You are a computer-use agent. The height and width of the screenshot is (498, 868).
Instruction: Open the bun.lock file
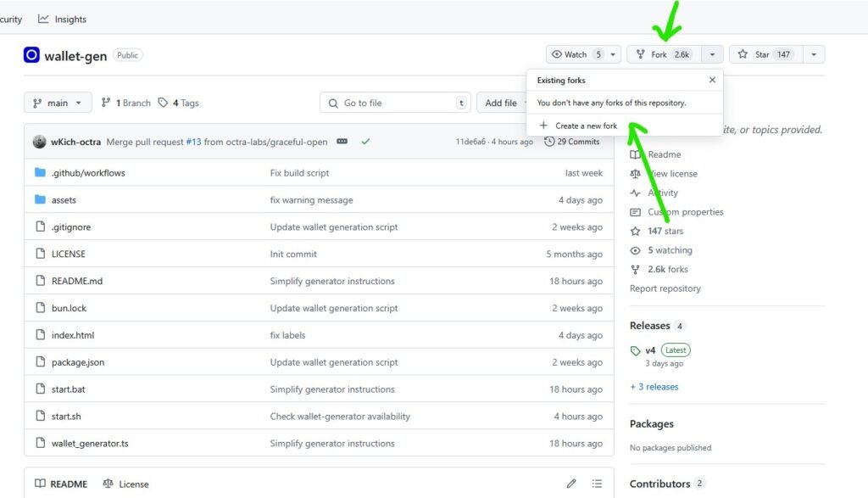click(69, 309)
